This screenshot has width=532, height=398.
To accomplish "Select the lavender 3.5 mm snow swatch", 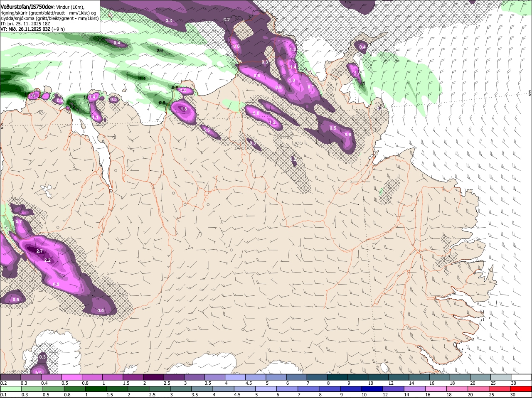I will point(215,377).
